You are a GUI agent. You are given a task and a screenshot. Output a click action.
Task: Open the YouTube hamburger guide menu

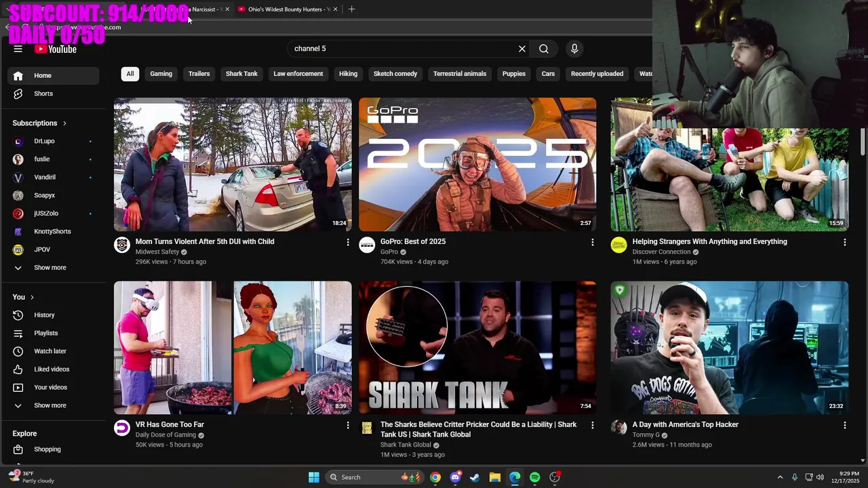18,49
